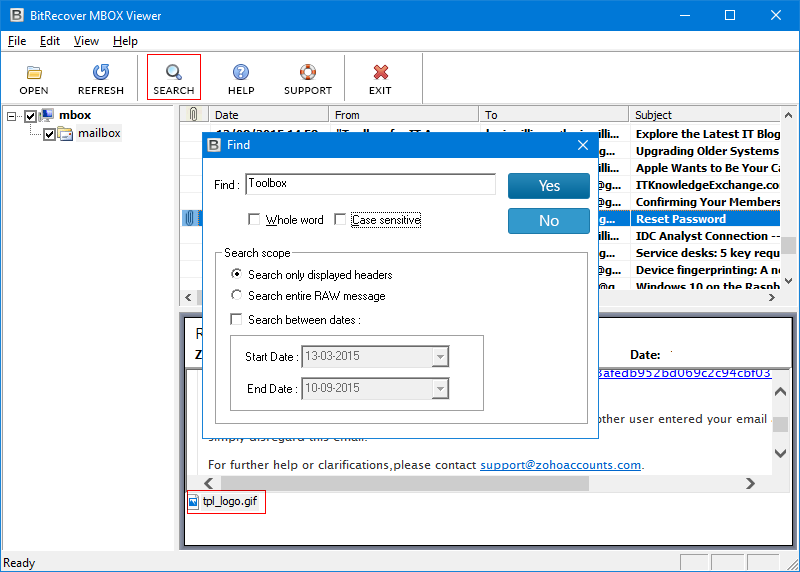
Task: Open the Help menu
Action: pos(125,41)
